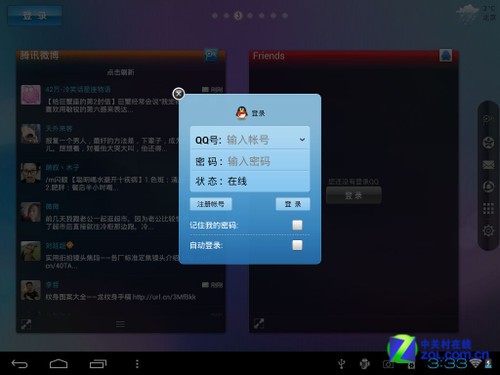Tap the Wi-Fi signal status icon
This screenshot has height=375, width=500.
point(476,363)
